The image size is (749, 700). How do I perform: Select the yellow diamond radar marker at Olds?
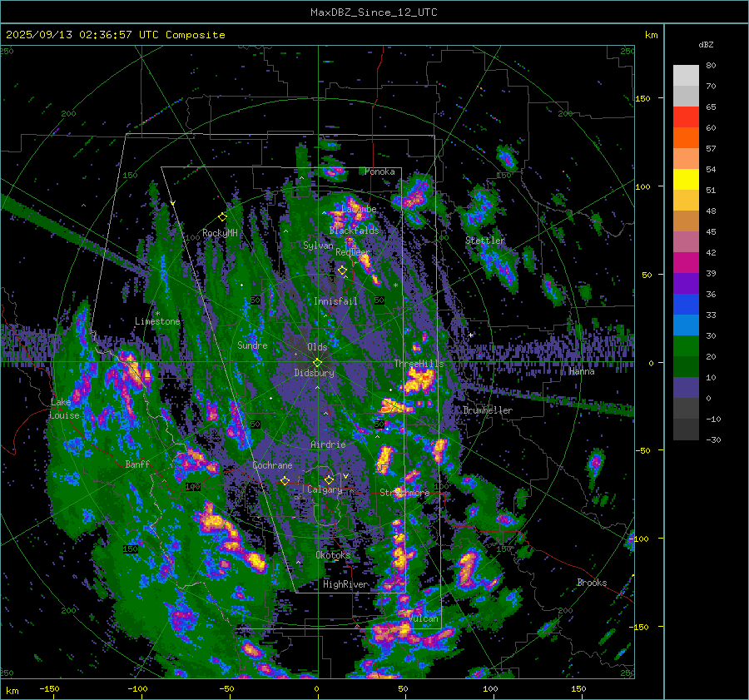point(317,363)
